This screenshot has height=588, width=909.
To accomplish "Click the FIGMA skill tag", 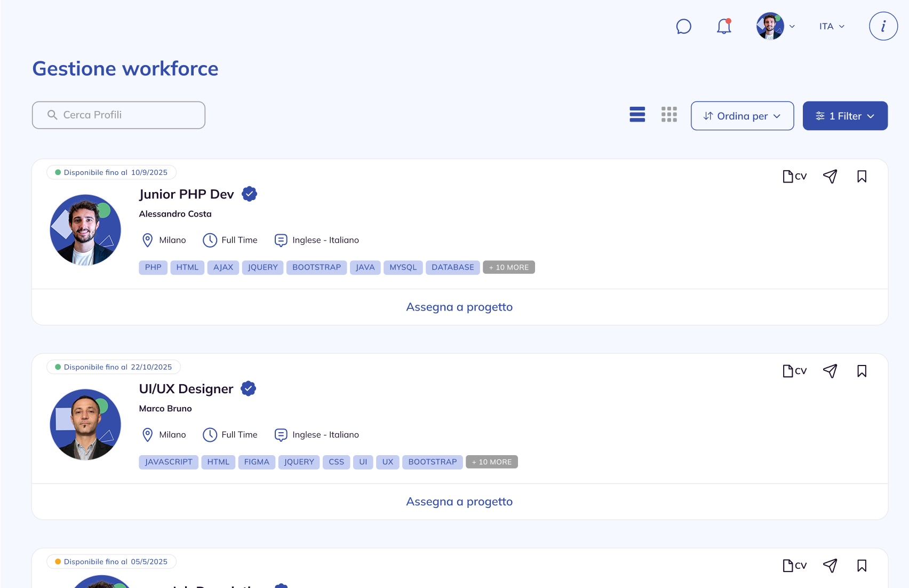I will click(257, 462).
